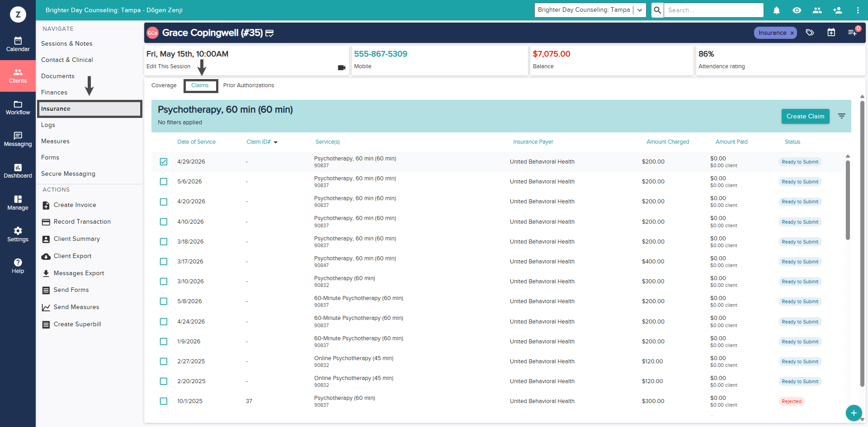Click the Create Claim button
Screen dimensions: 868x427
click(805, 116)
